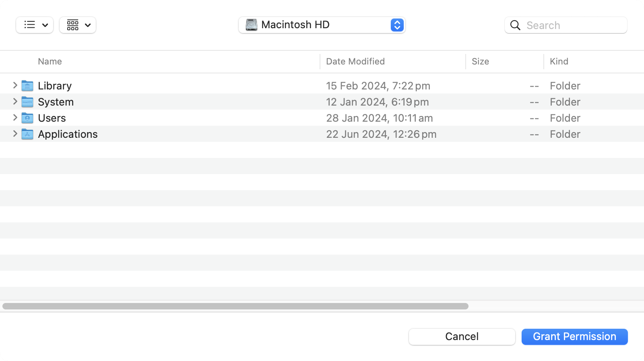The height and width of the screenshot is (361, 644).
Task: Open the Macintosh HD location popup
Action: click(x=397, y=25)
